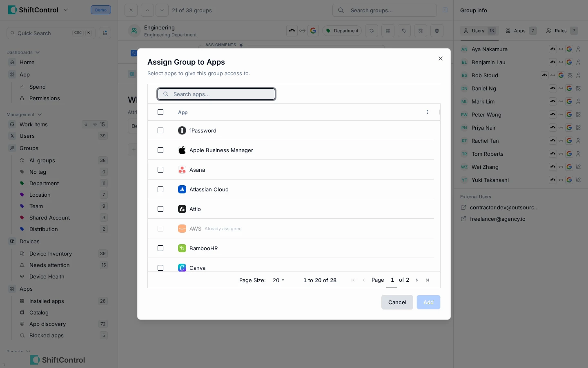Click the Search apps input field
588x368 pixels.
coord(216,94)
